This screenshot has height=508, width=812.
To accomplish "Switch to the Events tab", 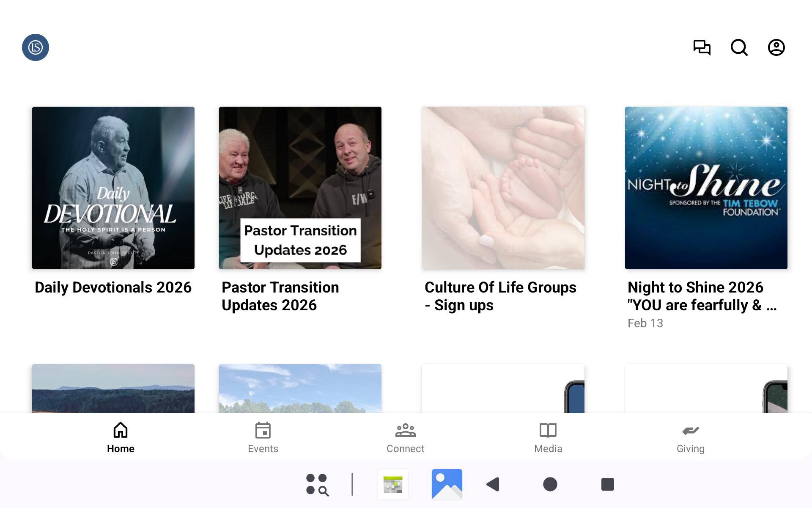I will [263, 438].
